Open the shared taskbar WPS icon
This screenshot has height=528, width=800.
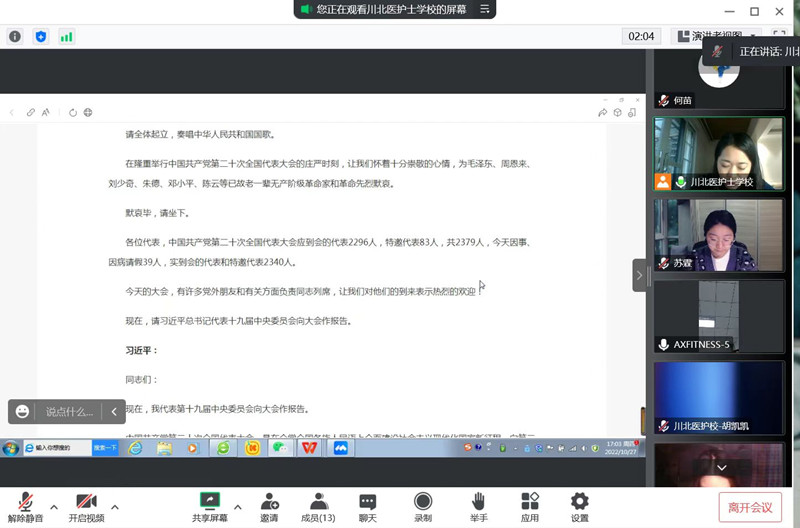click(309, 448)
